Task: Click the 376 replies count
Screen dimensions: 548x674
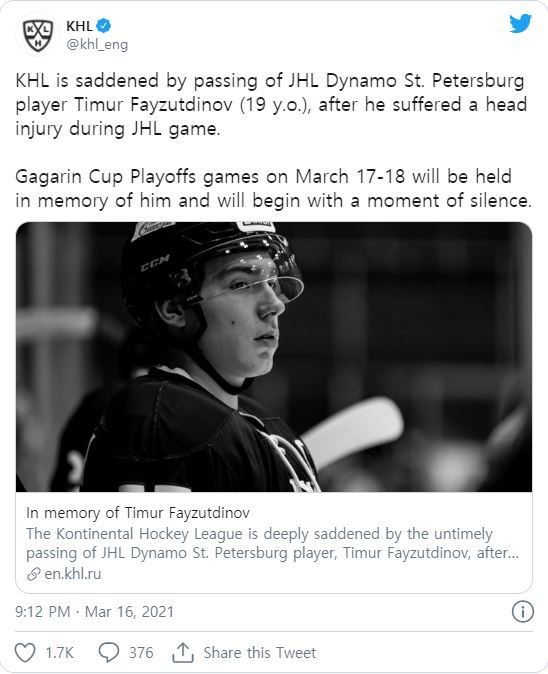Action: tap(141, 653)
